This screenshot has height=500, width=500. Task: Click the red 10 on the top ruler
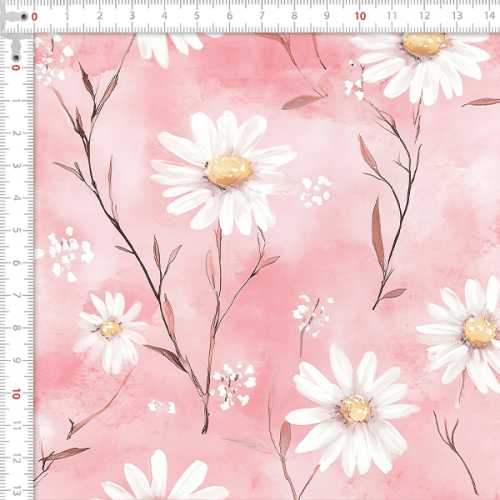[x=360, y=16]
